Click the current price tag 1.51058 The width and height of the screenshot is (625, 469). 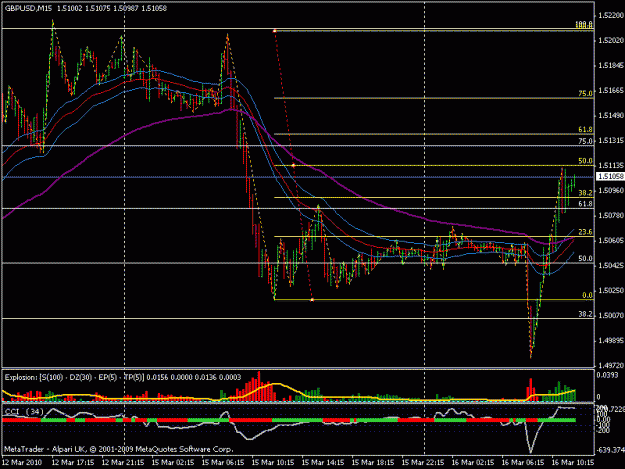tap(610, 176)
